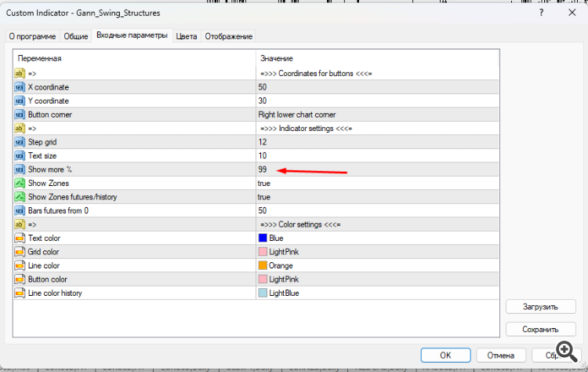This screenshot has height=372, width=588.
Task: Click the color icon beside Grid color
Action: pos(20,252)
